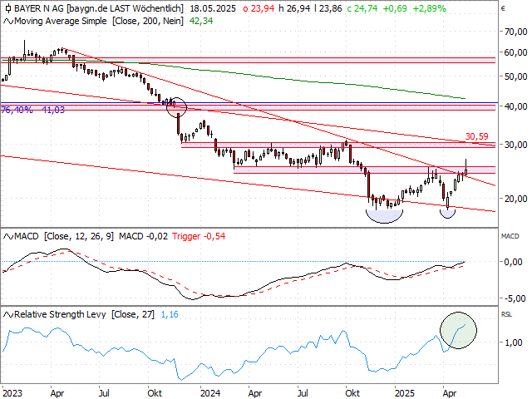
Task: Click the 70,00 price axis label
Action: point(516,32)
